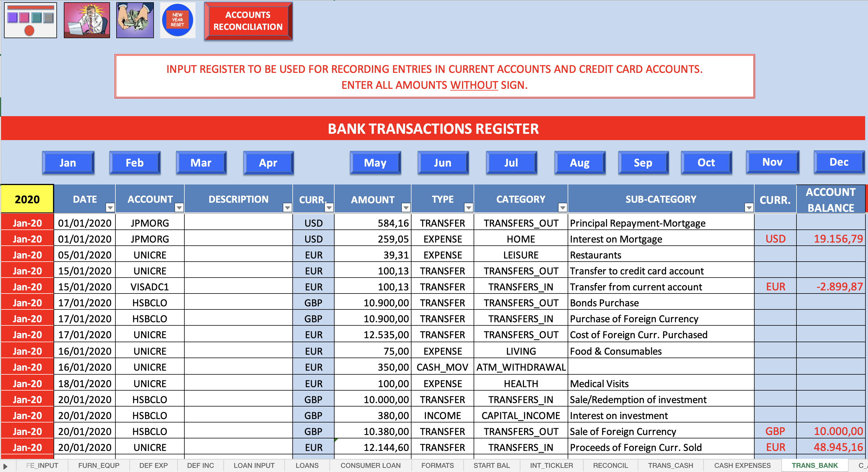Click the date cell 18/01/2020
This screenshot has width=868, height=472.
pos(85,383)
